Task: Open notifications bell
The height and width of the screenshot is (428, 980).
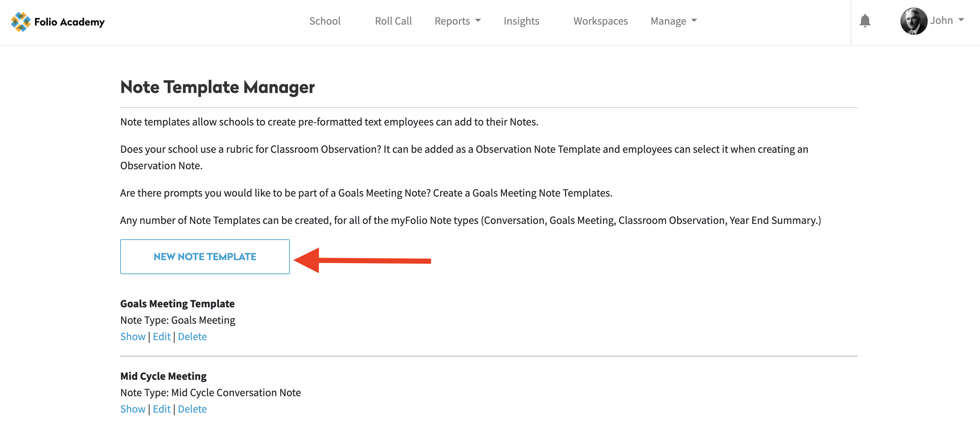Action: pos(865,21)
